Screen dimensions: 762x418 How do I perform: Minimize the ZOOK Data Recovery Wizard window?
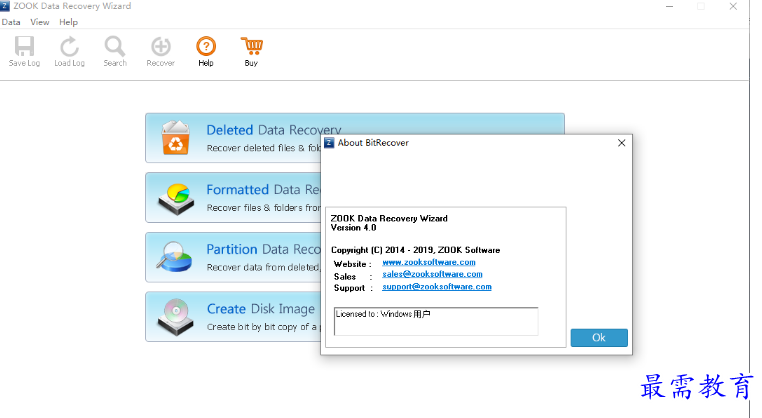coord(670,6)
